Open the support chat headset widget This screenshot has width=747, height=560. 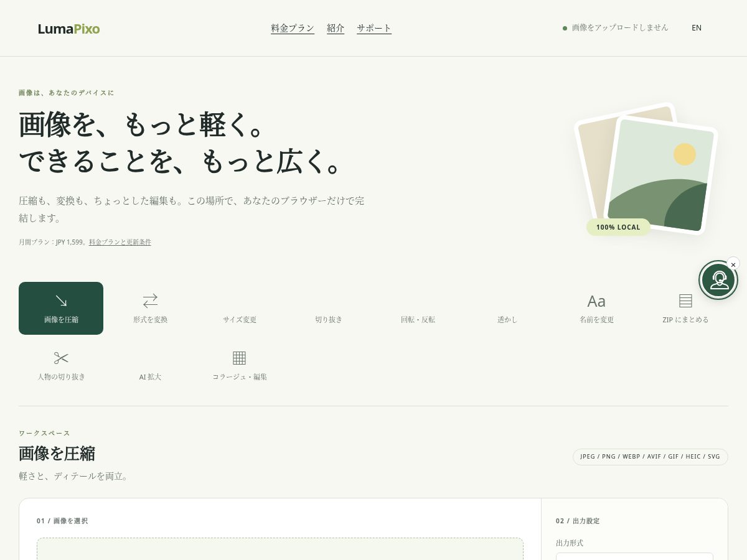718,280
